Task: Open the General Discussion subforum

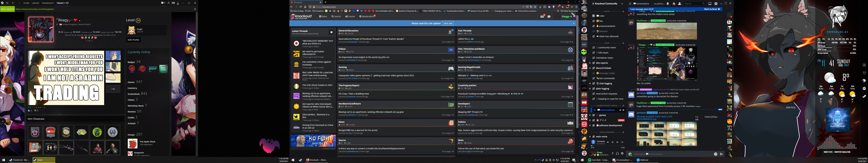Action: 348,30
